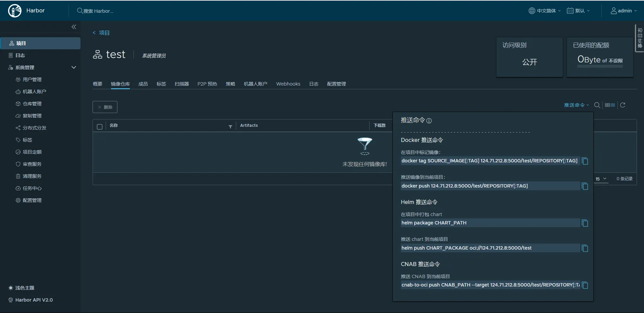Open the 中文简体 language dropdown

coord(545,11)
